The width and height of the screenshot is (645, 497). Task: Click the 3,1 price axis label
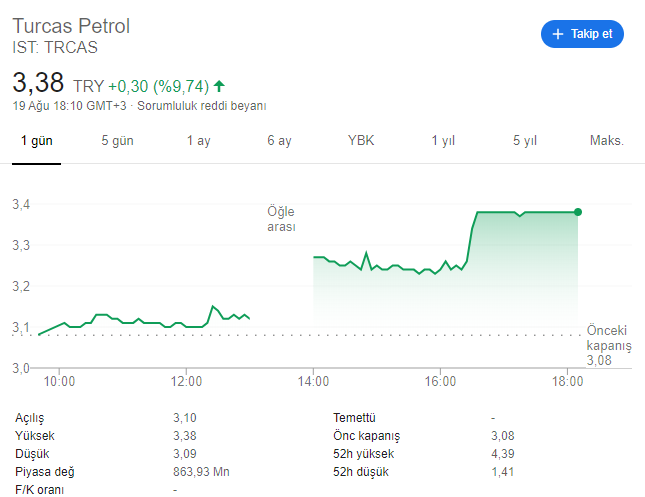(x=21, y=327)
